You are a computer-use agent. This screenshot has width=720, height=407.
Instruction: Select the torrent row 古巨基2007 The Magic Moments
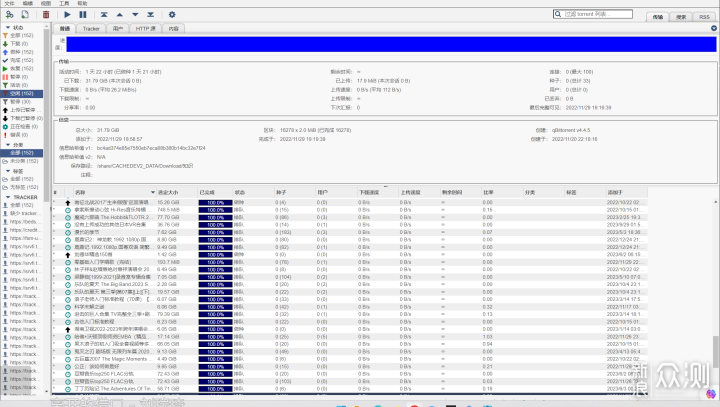point(349,359)
